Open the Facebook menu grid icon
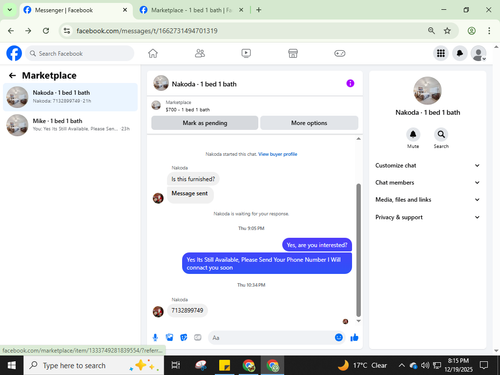The image size is (500, 375). pos(441,53)
